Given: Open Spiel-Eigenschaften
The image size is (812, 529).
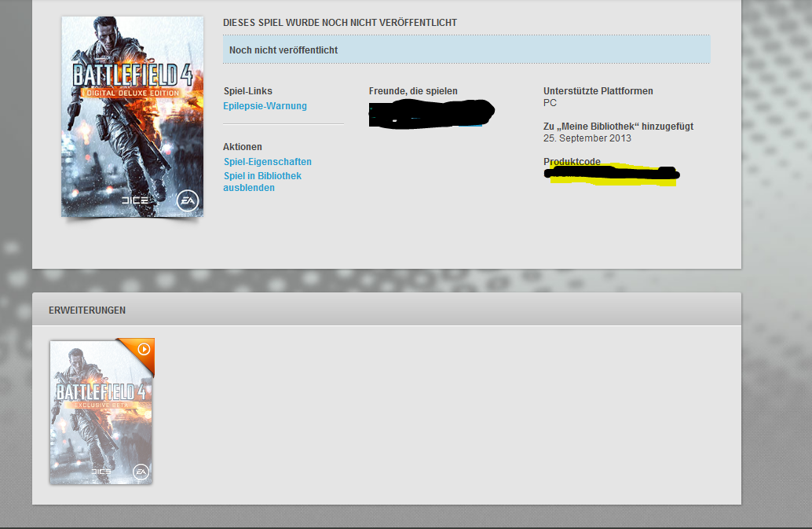Looking at the screenshot, I should 267,162.
